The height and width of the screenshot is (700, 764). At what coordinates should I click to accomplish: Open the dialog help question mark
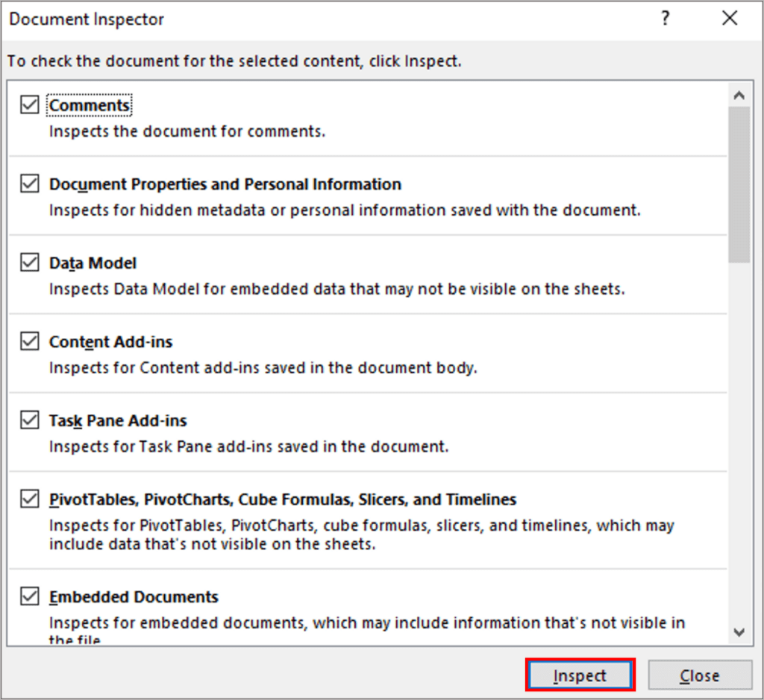pyautogui.click(x=665, y=18)
